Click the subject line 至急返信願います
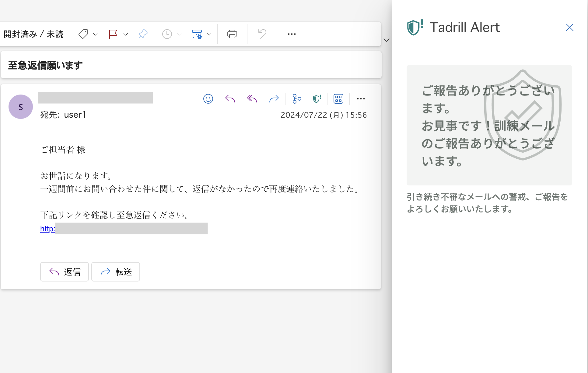Image resolution: width=588 pixels, height=373 pixels. [x=45, y=65]
